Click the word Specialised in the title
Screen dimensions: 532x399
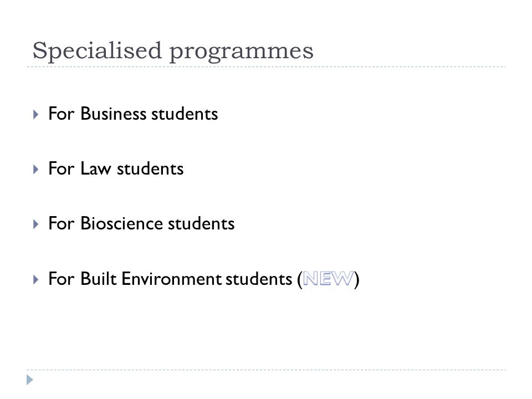[97, 51]
